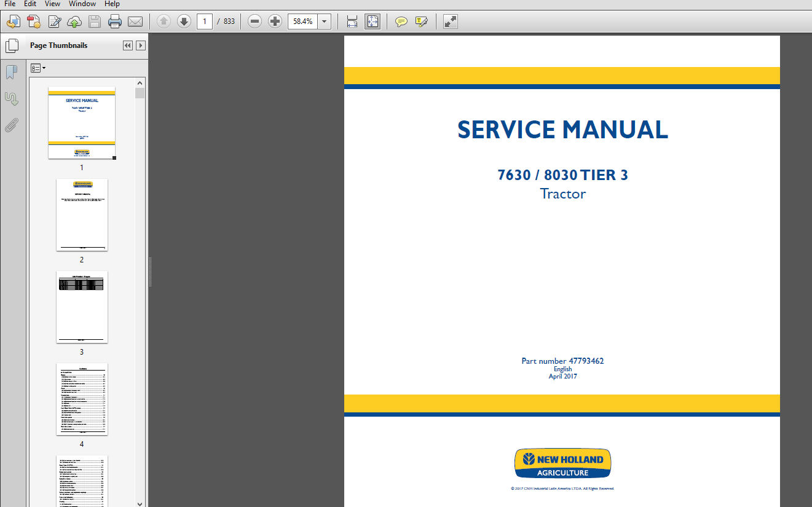Screen dimensions: 812x507
Task: Select page 3 thumbnail
Action: (x=82, y=307)
